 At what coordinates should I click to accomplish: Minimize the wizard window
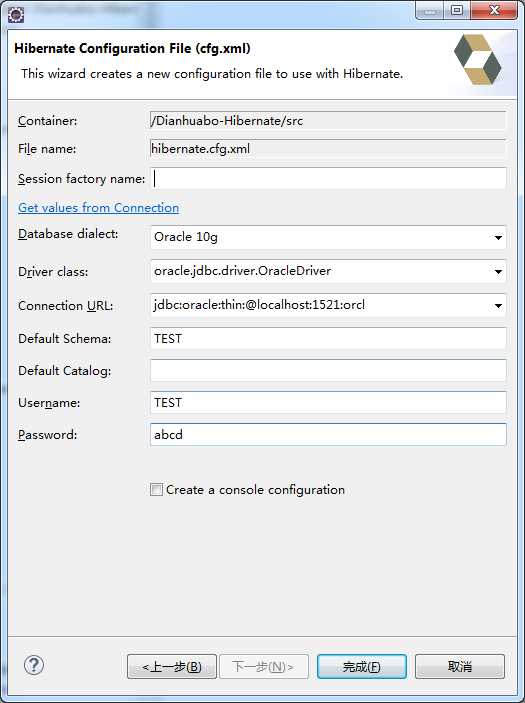point(430,11)
